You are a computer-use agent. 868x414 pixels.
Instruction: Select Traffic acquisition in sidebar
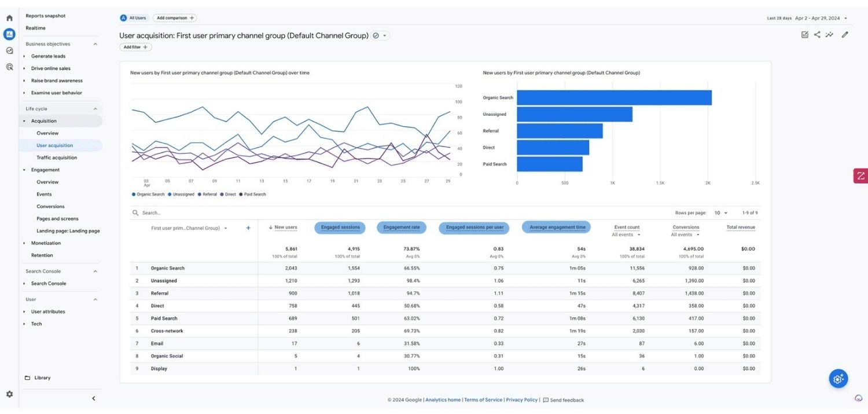point(57,157)
